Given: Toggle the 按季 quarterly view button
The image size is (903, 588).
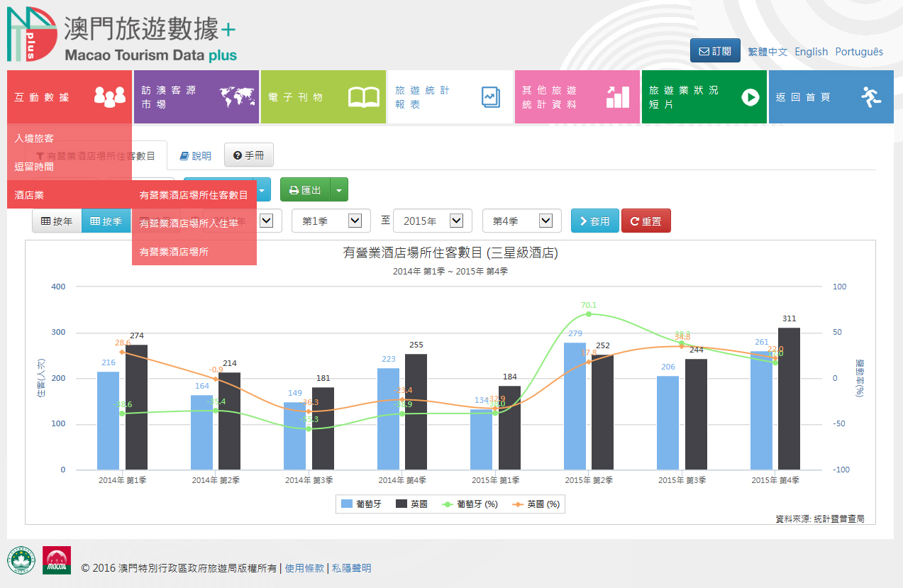Looking at the screenshot, I should click(106, 221).
